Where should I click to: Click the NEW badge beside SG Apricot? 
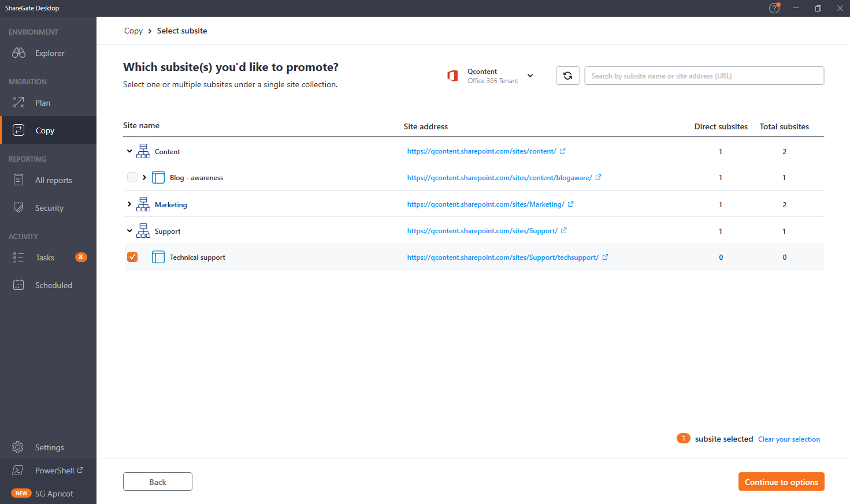point(21,493)
